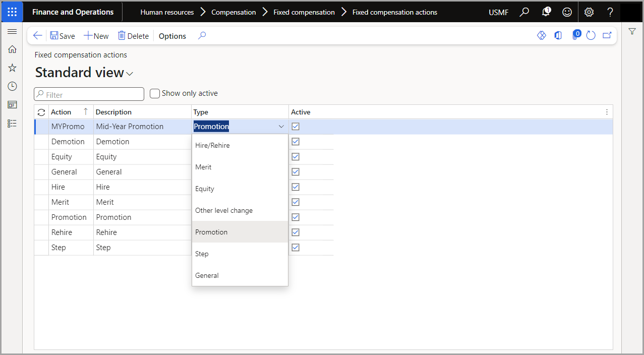
Task: Click the action pane search magnifier
Action: coord(202,36)
